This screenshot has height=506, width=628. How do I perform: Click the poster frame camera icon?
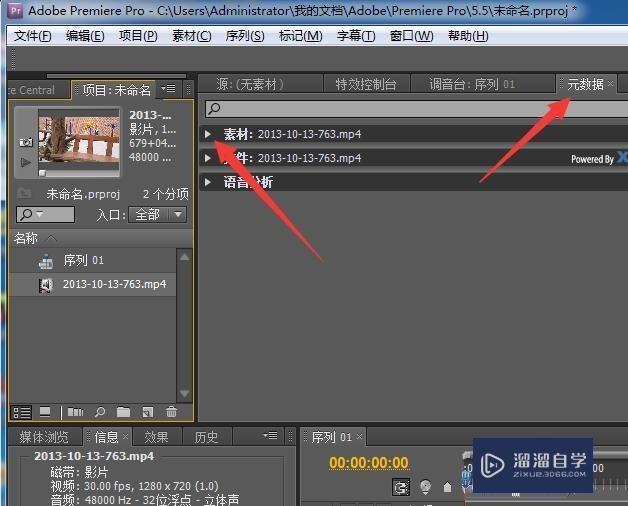coord(26,142)
